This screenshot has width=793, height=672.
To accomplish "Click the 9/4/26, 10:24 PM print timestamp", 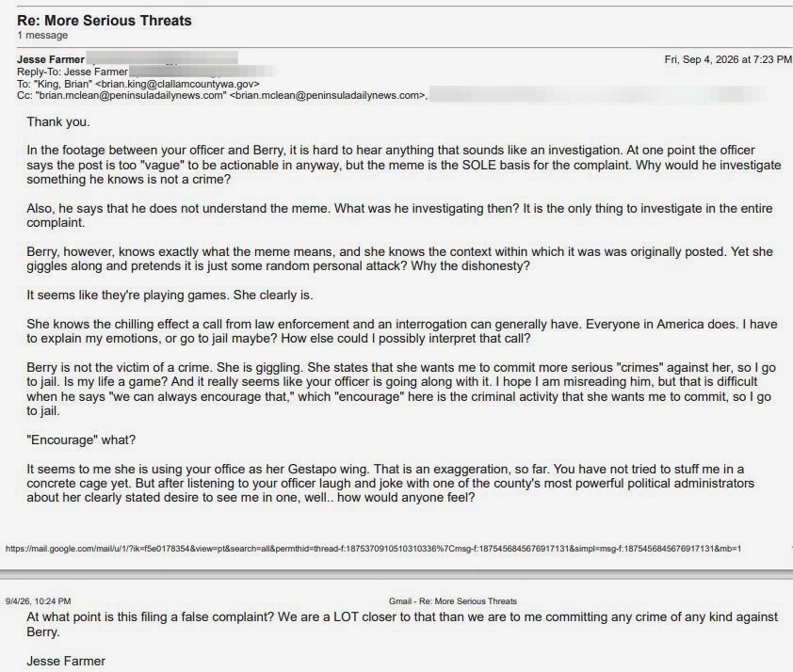I will pos(38,601).
